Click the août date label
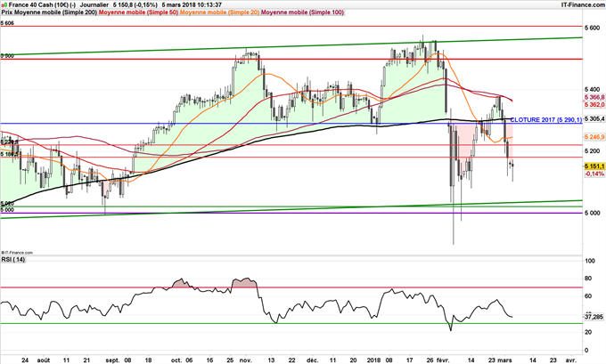This screenshot has height=364, width=606. [x=44, y=360]
